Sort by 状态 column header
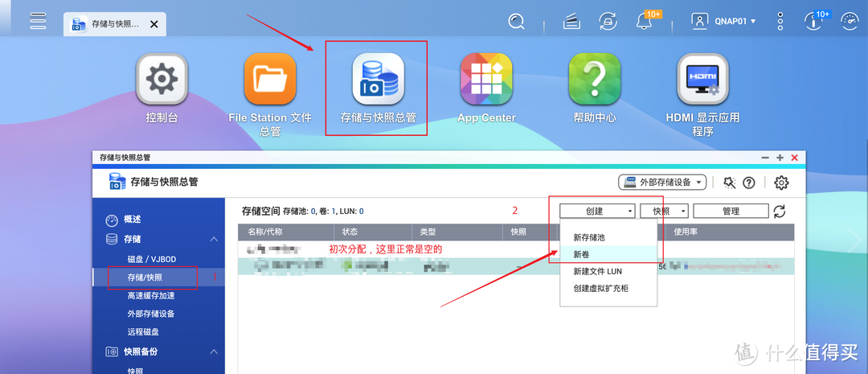This screenshot has height=374, width=868. (373, 232)
